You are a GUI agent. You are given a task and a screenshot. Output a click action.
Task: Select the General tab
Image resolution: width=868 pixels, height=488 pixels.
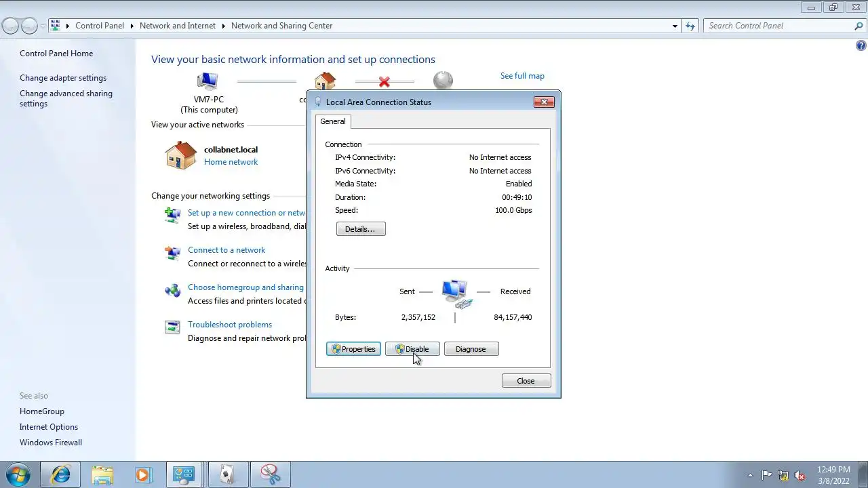click(333, 121)
